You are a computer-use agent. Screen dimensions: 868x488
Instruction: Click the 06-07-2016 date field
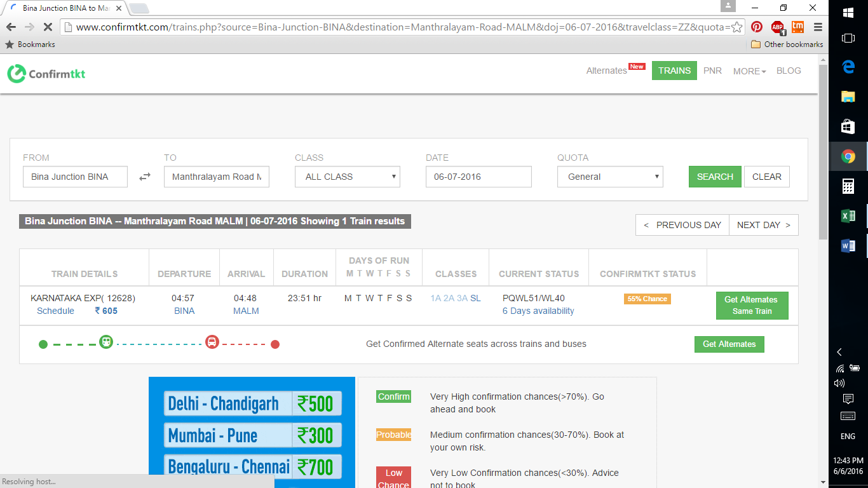pyautogui.click(x=478, y=176)
